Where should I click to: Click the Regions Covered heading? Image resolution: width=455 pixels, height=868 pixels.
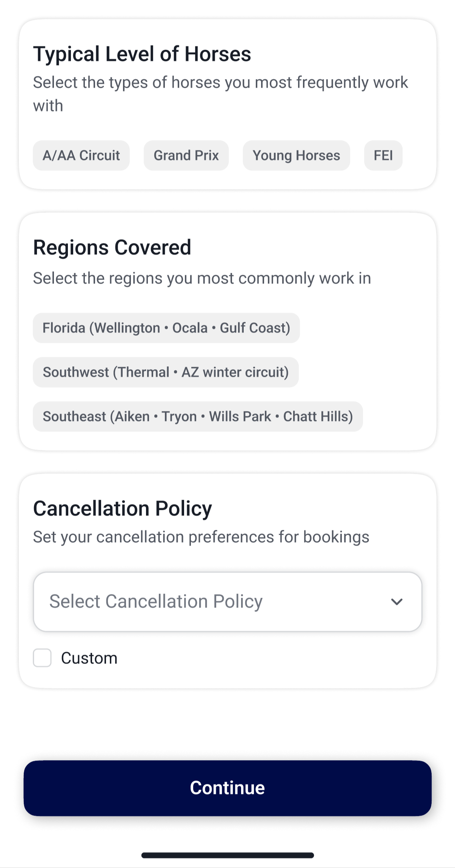[112, 247]
